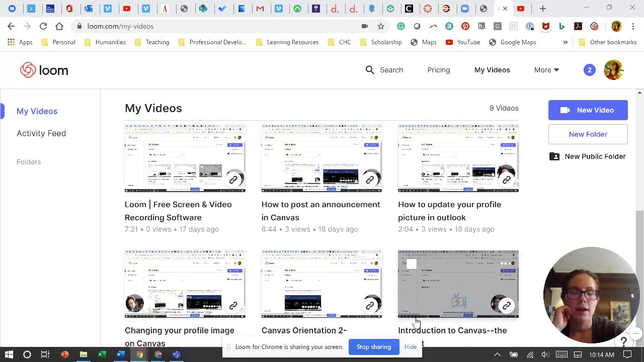The image size is (644, 362).
Task: Open the Personal bookmarks folder
Action: click(x=58, y=42)
